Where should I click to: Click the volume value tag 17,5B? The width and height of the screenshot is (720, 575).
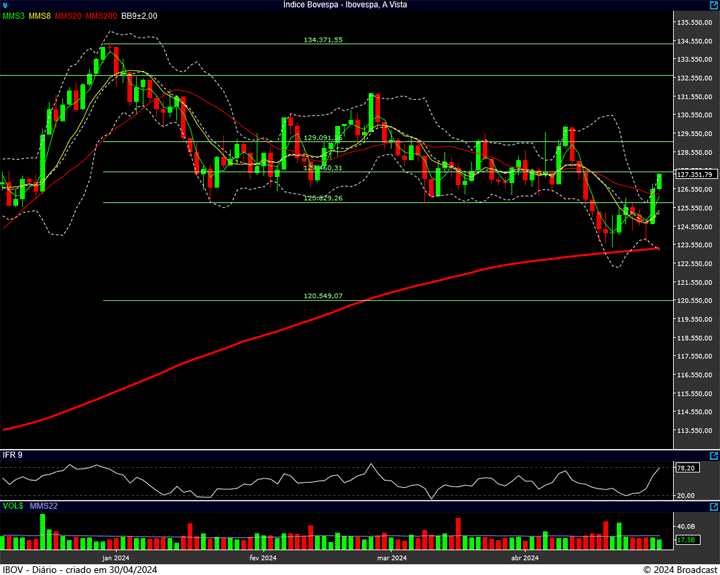[x=686, y=540]
